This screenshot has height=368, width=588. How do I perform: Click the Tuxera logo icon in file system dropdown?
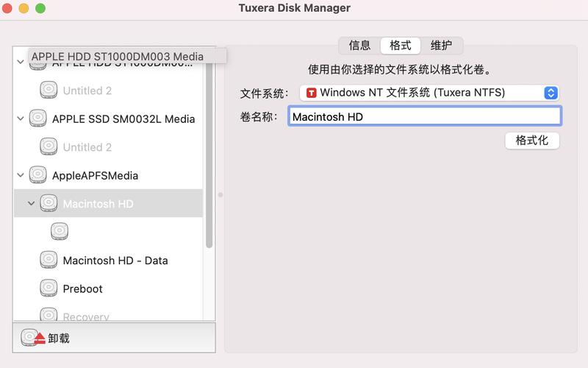(311, 93)
